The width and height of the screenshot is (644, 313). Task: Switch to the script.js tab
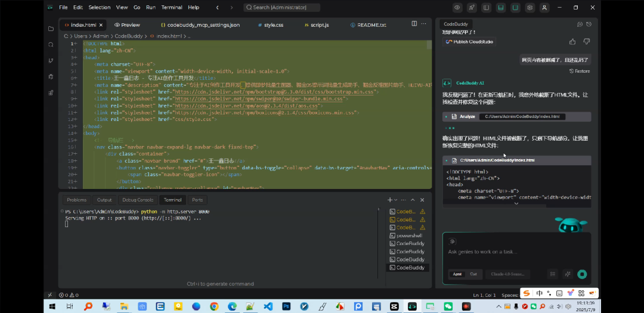[316, 25]
